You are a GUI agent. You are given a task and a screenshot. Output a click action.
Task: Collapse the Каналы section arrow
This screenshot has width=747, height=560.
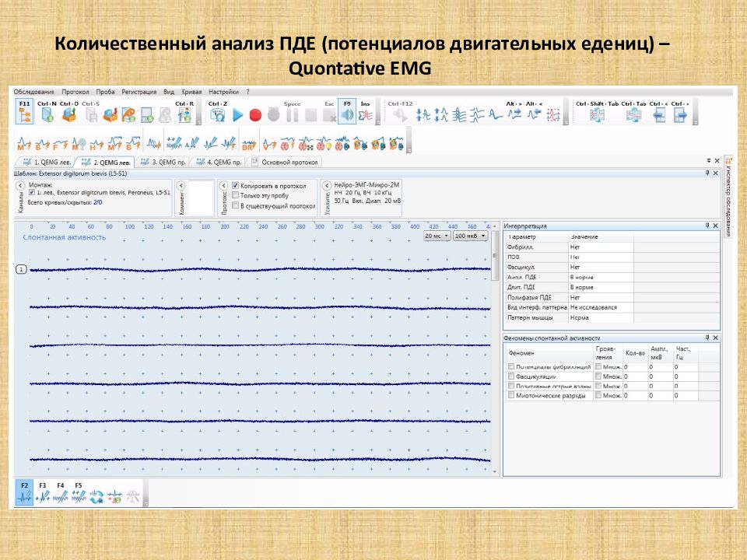pyautogui.click(x=20, y=185)
